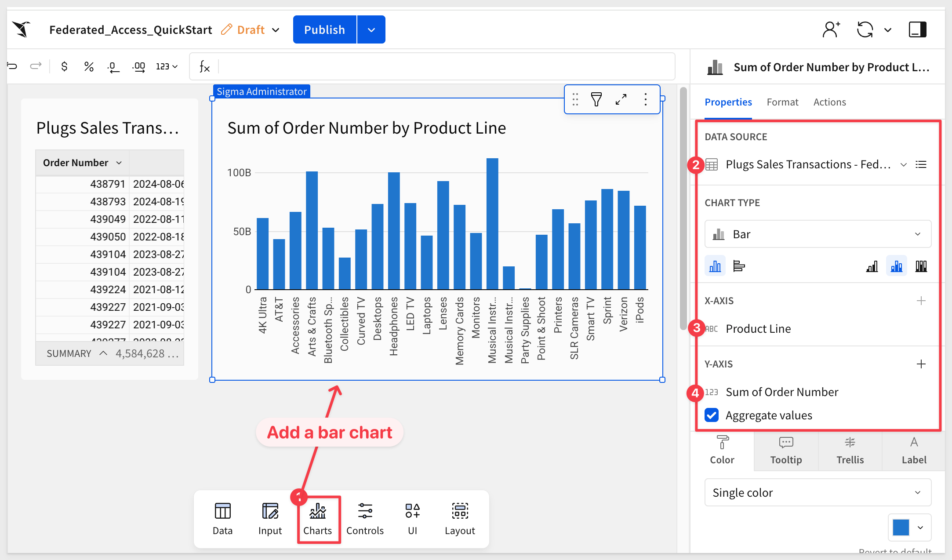Open the 123 number format dropdown
This screenshot has width=952, height=560.
[167, 66]
